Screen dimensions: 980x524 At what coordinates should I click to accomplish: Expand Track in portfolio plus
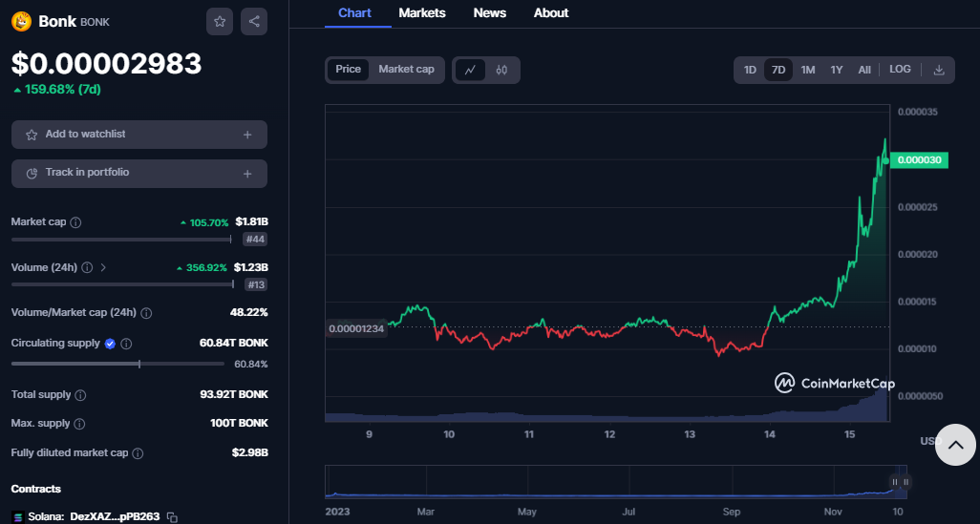tap(247, 173)
